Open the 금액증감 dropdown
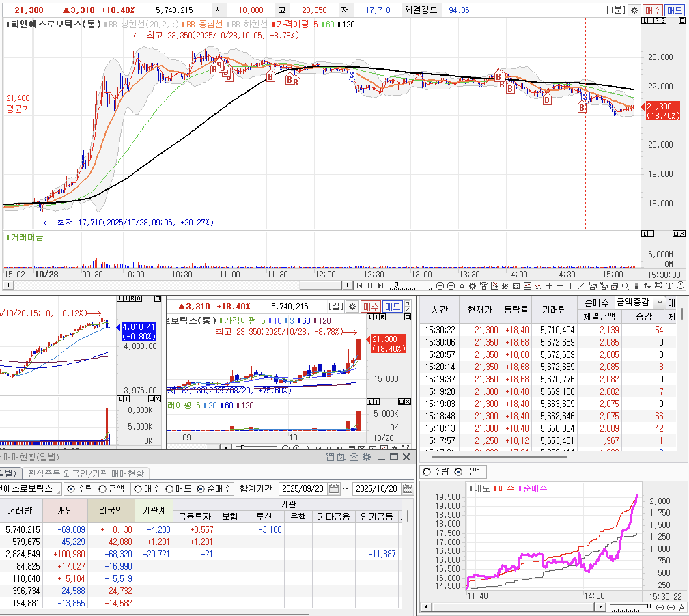 pos(660,302)
